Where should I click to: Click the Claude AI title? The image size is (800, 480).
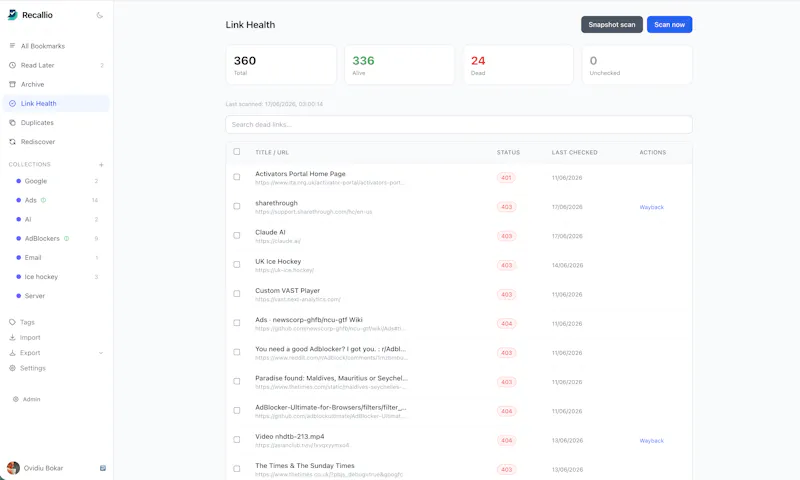pos(270,232)
